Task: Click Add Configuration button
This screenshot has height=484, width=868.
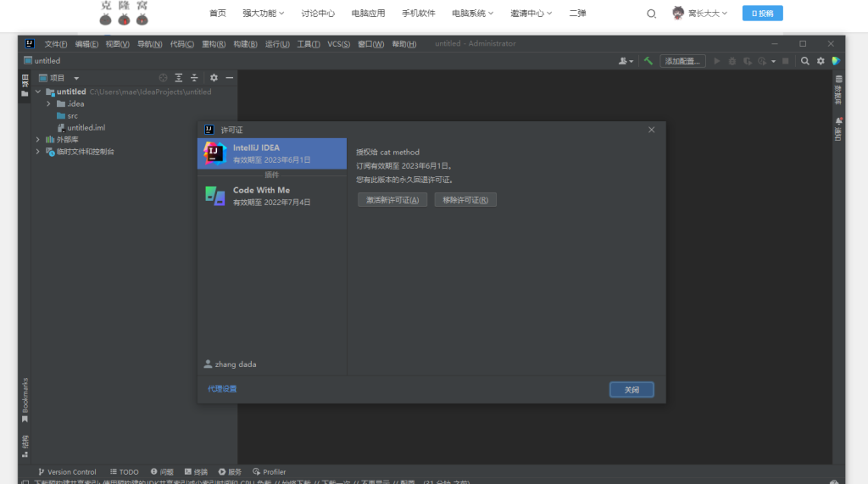Action: click(682, 61)
